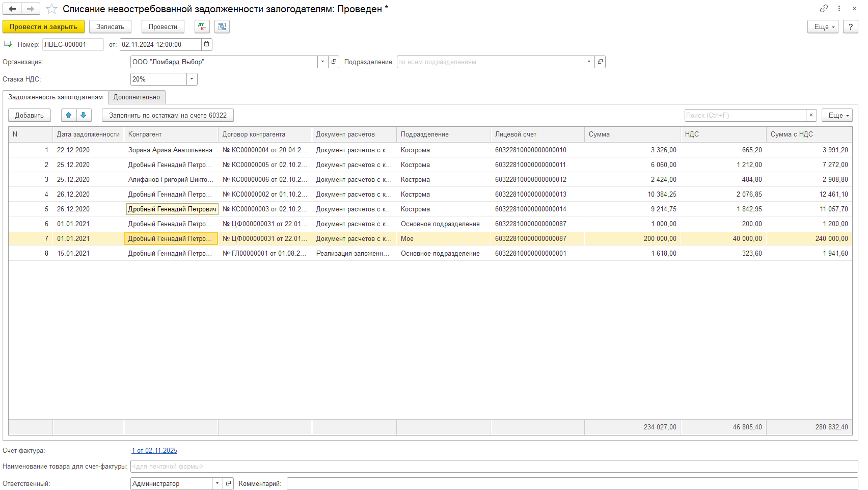Sort by Лицевой счет column header
Image resolution: width=868 pixels, height=490 pixels.
click(537, 134)
